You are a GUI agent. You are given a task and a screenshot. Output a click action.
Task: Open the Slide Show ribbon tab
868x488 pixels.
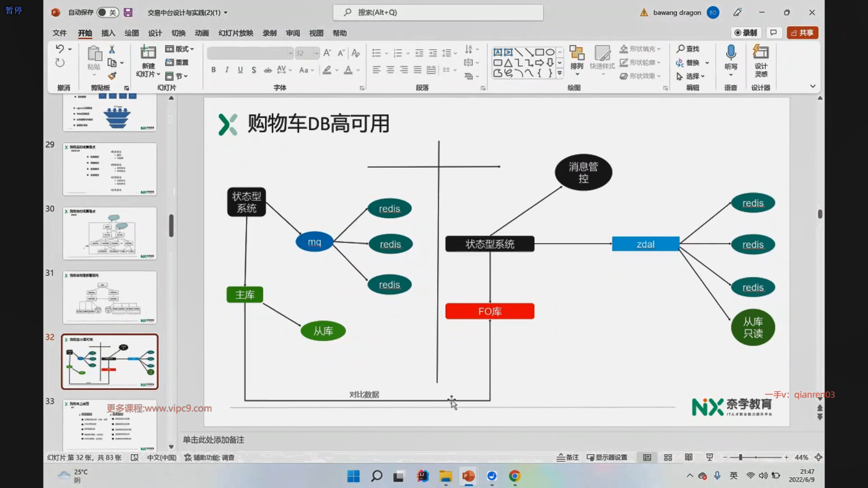[236, 33]
